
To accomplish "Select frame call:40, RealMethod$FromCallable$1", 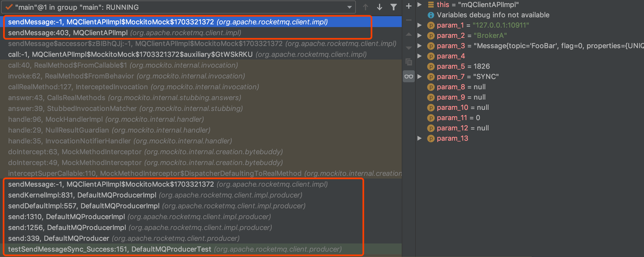I will click(x=201, y=65).
